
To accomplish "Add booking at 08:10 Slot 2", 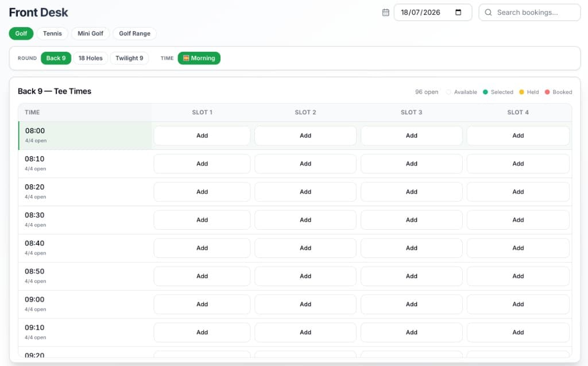I will click(305, 164).
